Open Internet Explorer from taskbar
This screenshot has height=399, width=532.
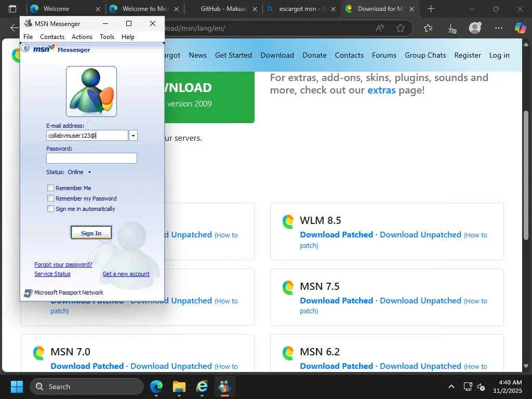[202, 387]
